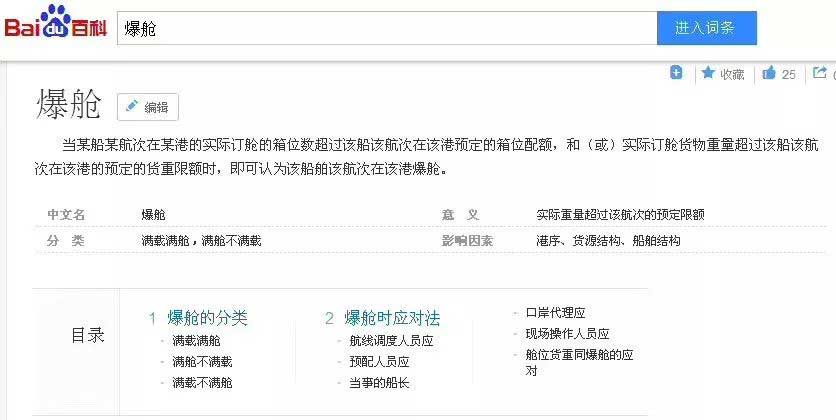This screenshot has height=420, width=836.
Task: Click the search box containing 爆舱
Action: coord(387,28)
